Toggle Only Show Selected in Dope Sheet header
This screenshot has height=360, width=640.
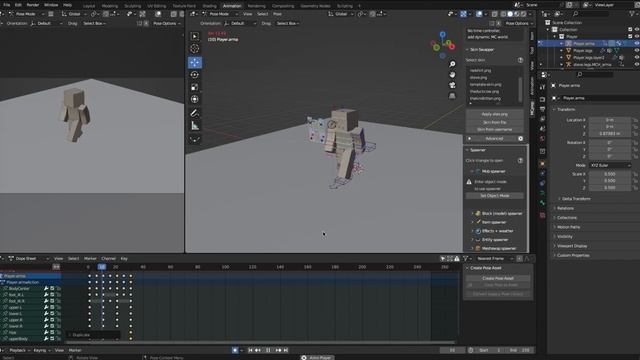pyautogui.click(x=443, y=258)
